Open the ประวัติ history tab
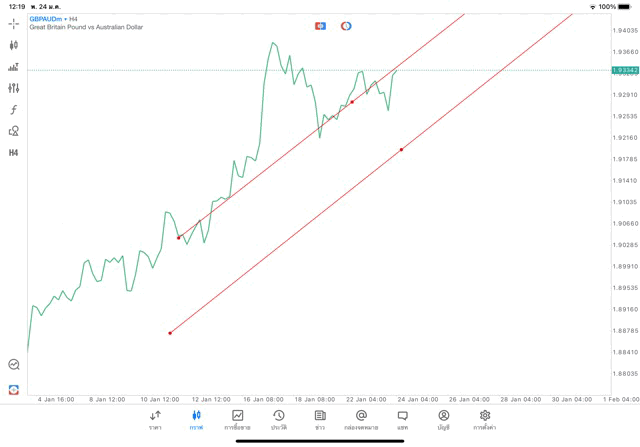The width and height of the screenshot is (640, 447). click(x=279, y=420)
